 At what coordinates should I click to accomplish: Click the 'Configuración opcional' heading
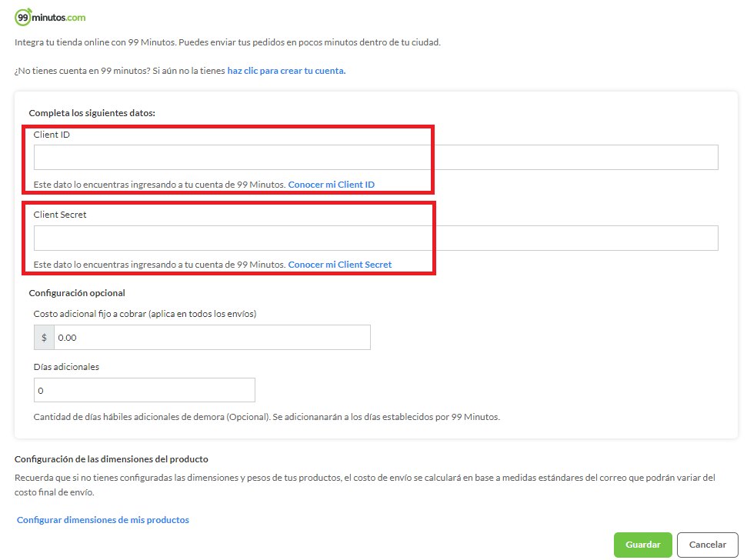pyautogui.click(x=77, y=293)
